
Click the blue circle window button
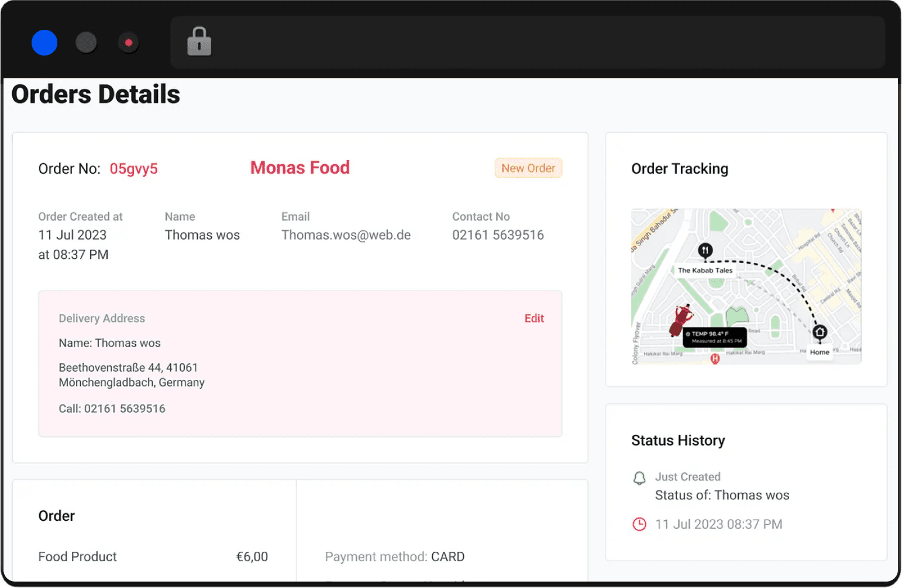44,43
